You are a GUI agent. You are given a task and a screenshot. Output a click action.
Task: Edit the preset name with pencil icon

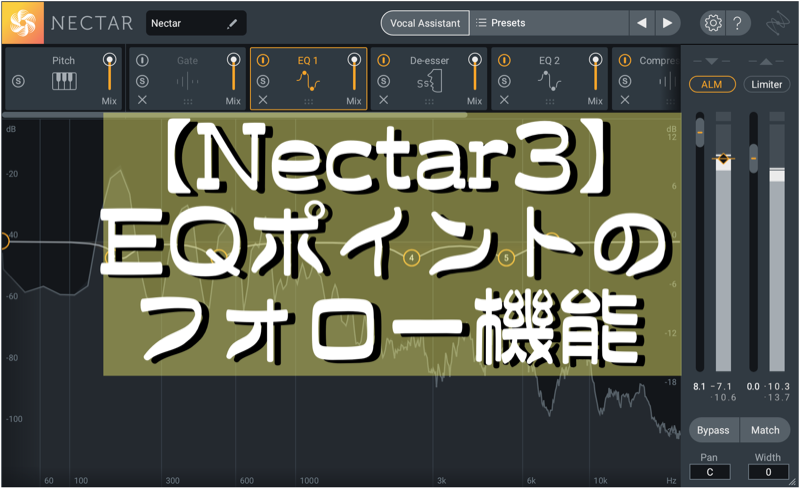(232, 23)
